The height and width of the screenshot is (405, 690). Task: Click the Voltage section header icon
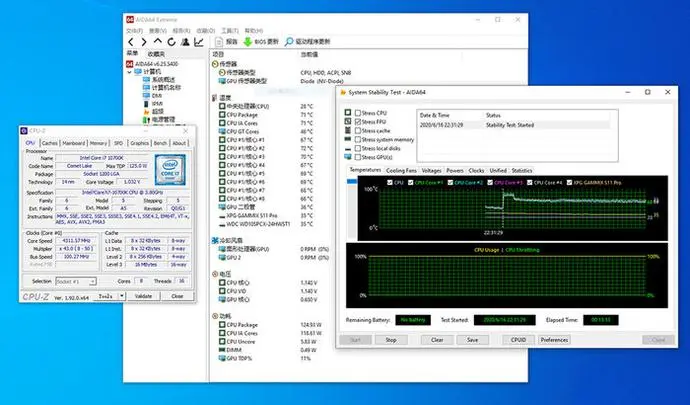(x=215, y=274)
